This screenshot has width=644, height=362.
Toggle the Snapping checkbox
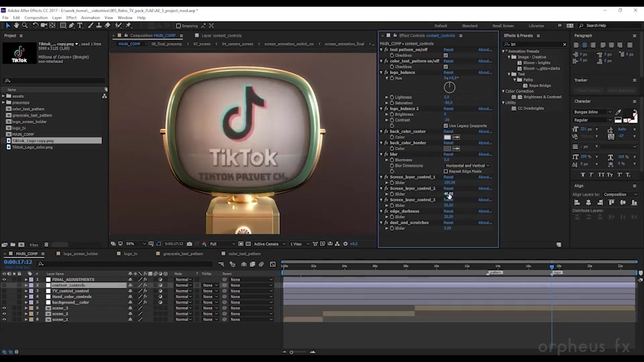pyautogui.click(x=178, y=26)
